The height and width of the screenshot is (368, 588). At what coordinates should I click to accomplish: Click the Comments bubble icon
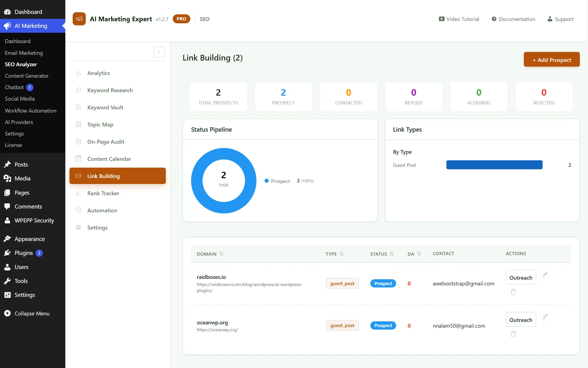pos(7,206)
